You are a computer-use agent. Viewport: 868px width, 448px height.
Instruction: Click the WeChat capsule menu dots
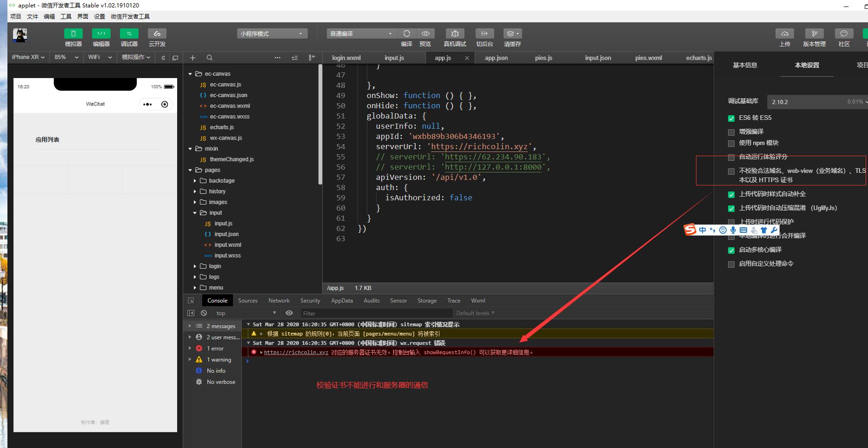tap(147, 104)
